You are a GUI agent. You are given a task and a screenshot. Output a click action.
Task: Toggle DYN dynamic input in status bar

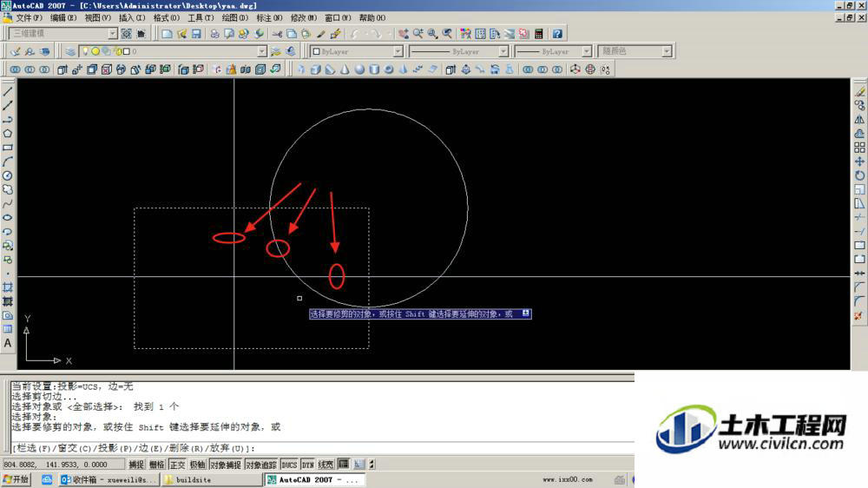308,465
